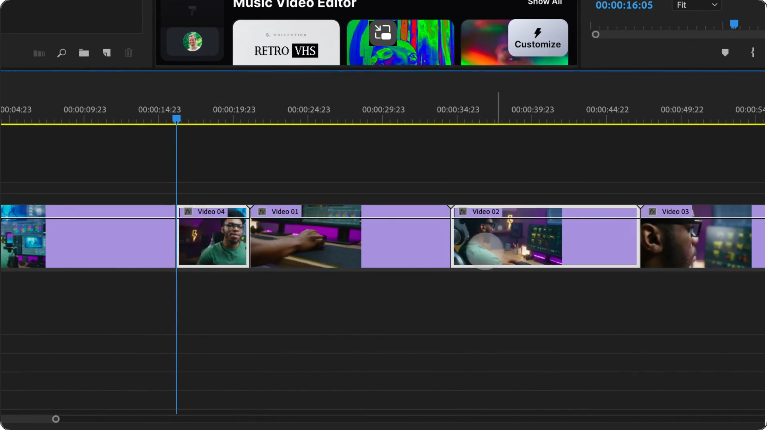The image size is (767, 430).
Task: Click the Show All link
Action: click(x=545, y=3)
